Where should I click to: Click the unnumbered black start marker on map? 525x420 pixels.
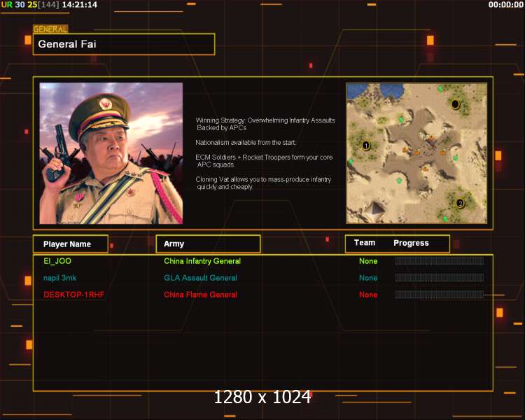tap(455, 104)
